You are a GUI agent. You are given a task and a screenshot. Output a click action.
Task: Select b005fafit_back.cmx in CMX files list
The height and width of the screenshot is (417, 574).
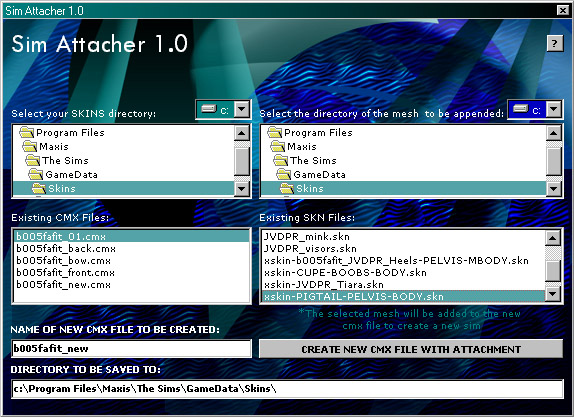66,249
